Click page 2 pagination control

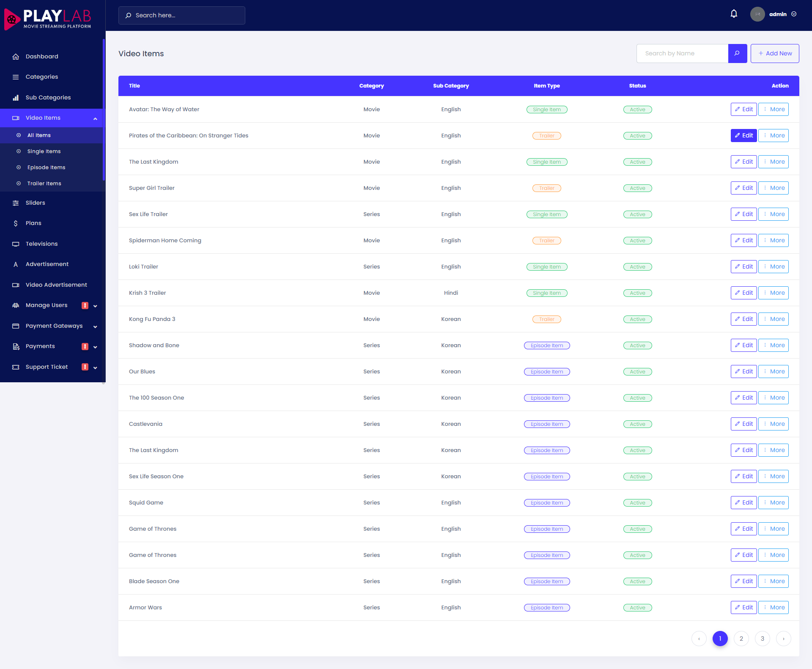741,637
